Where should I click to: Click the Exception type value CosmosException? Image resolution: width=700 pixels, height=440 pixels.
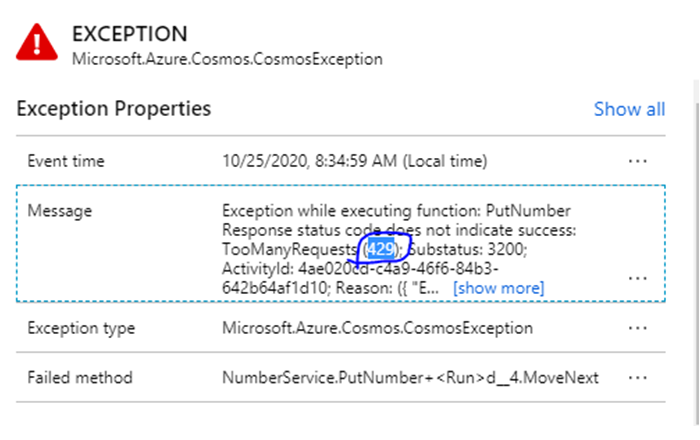pyautogui.click(x=378, y=328)
